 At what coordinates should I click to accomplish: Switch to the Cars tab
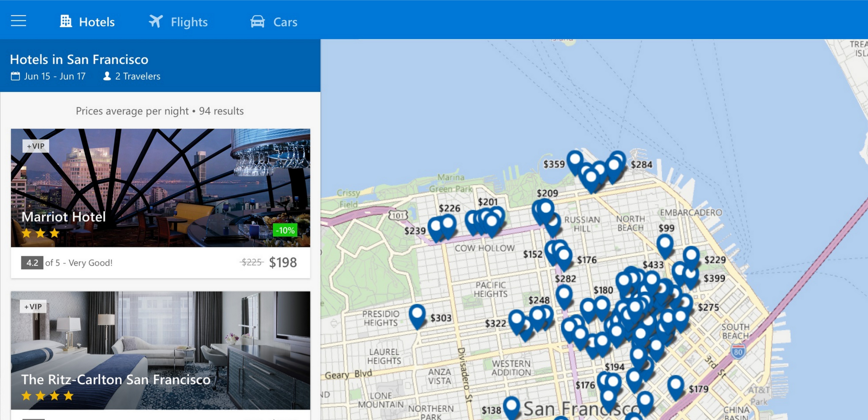(274, 22)
